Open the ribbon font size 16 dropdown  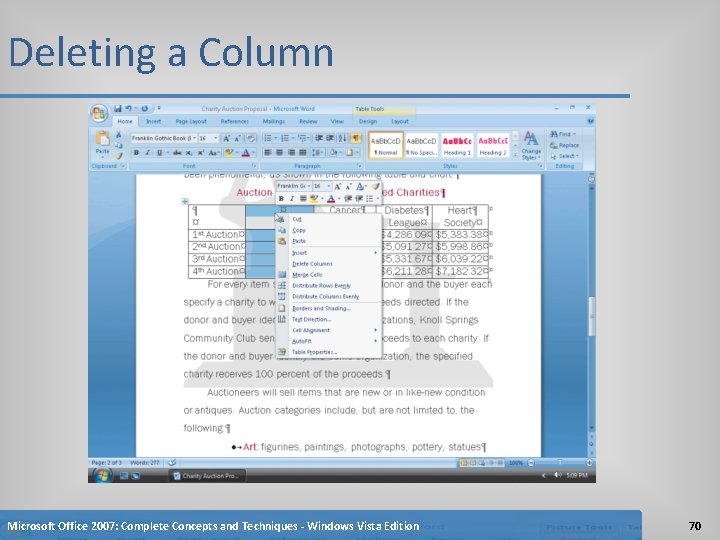point(216,138)
